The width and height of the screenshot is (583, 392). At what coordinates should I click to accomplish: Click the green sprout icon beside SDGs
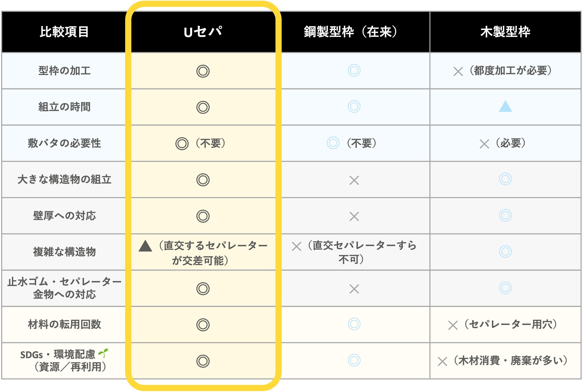[103, 353]
